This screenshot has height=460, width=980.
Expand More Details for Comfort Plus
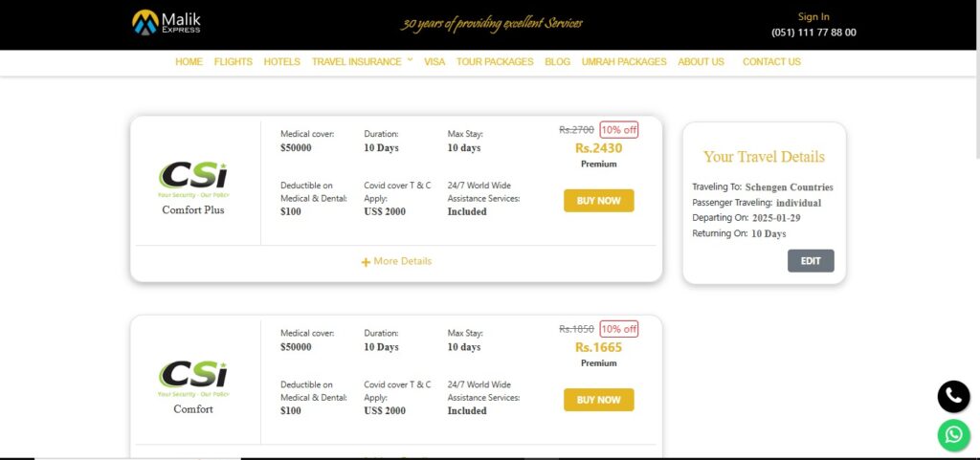(402, 261)
